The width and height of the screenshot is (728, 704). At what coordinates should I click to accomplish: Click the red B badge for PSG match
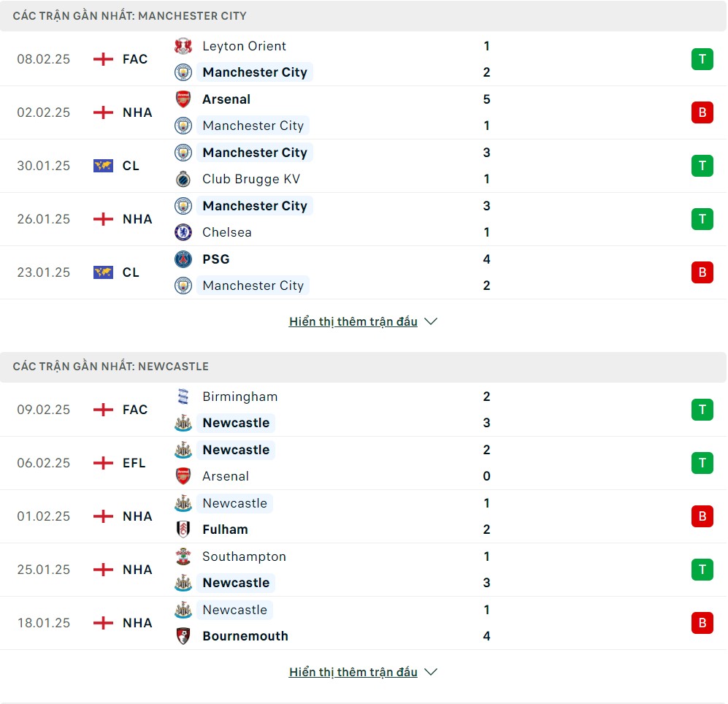point(702,272)
